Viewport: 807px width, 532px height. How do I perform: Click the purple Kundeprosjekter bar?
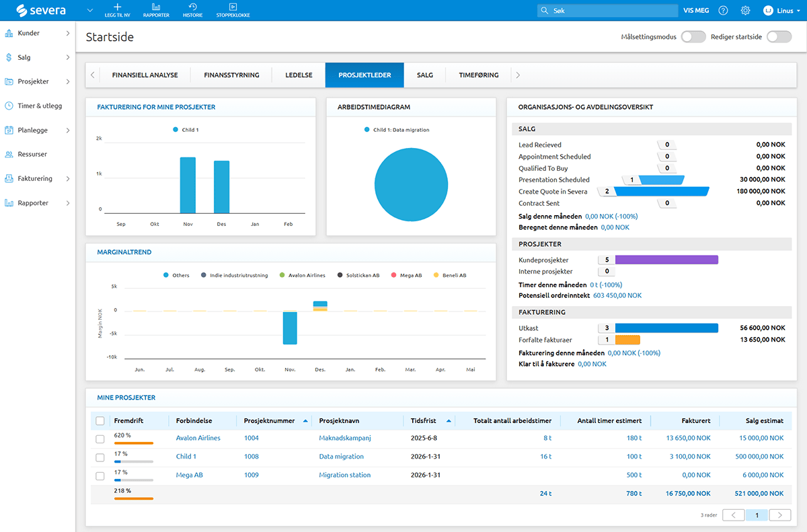pos(666,260)
